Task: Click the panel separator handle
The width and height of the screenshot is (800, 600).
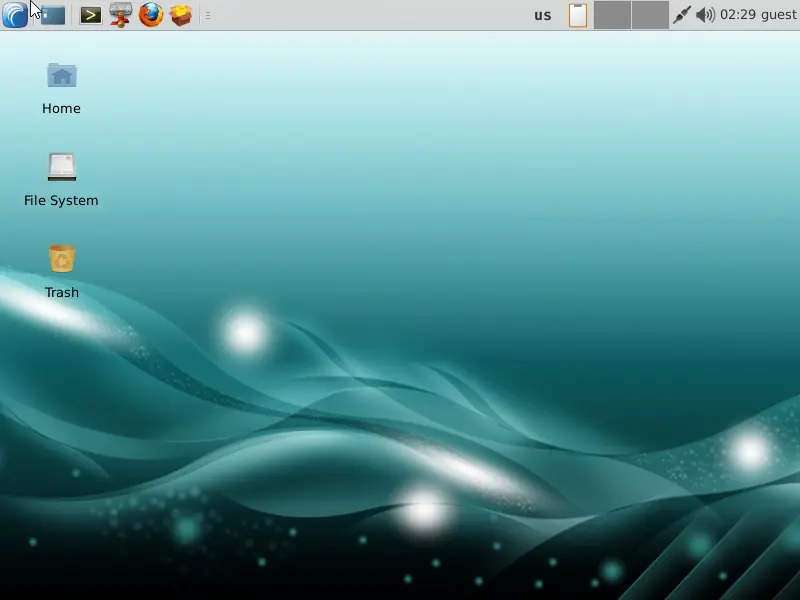Action: (208, 15)
